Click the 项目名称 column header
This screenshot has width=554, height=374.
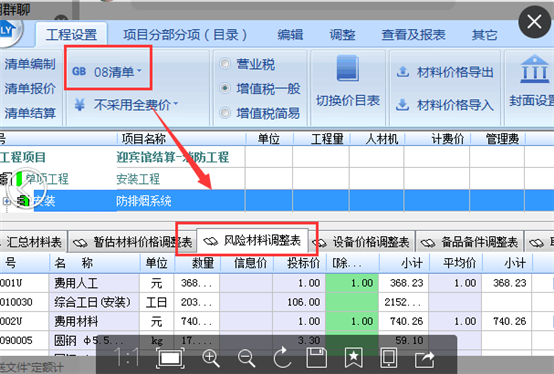pos(143,139)
